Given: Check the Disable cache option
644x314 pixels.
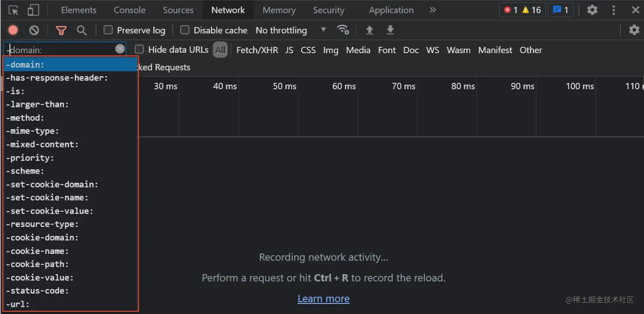Looking at the screenshot, I should [185, 30].
